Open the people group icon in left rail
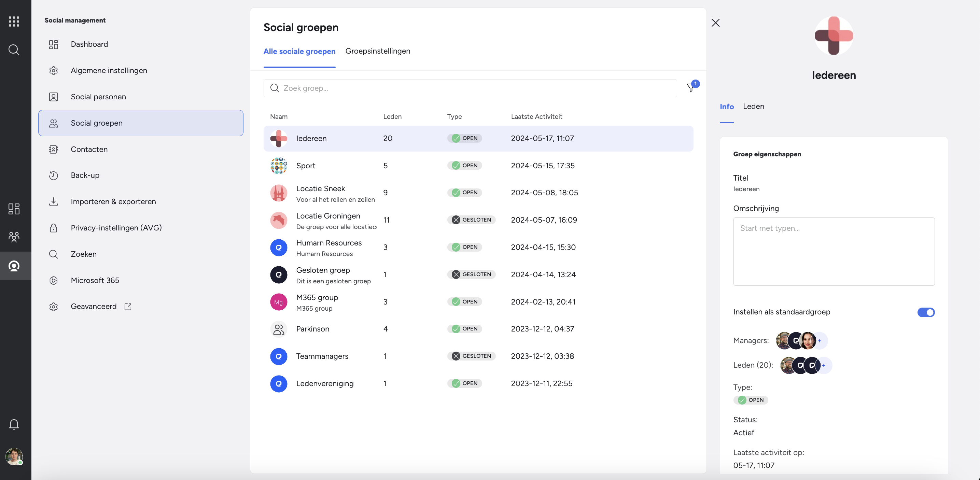 click(x=14, y=237)
